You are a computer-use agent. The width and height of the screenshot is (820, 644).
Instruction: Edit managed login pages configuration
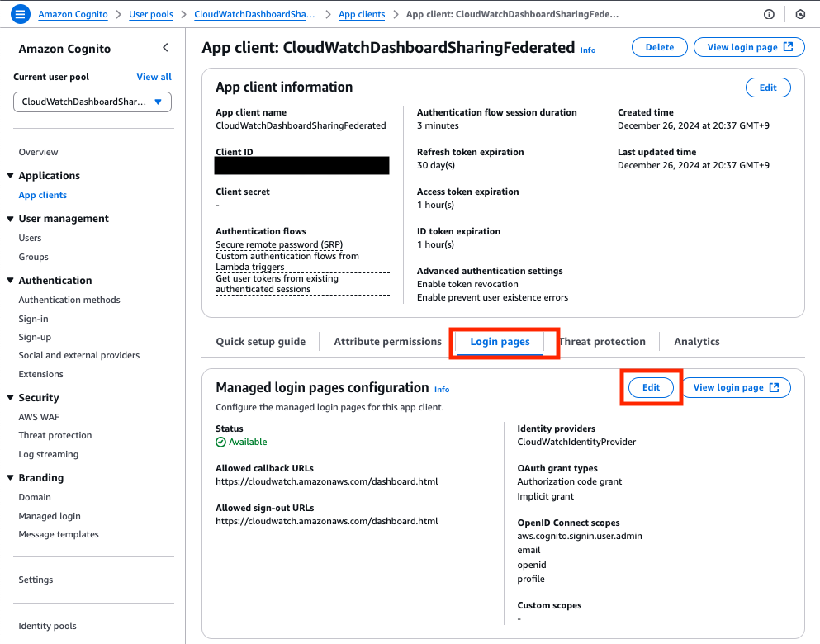[651, 387]
